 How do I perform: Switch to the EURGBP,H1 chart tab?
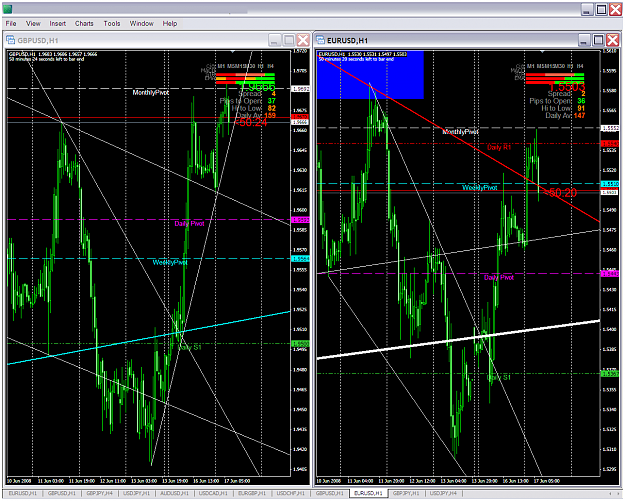pyautogui.click(x=252, y=493)
